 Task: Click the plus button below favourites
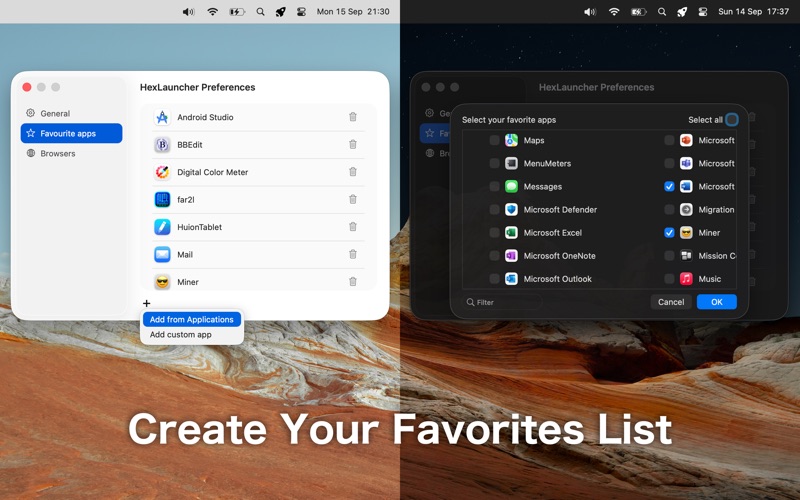[146, 303]
